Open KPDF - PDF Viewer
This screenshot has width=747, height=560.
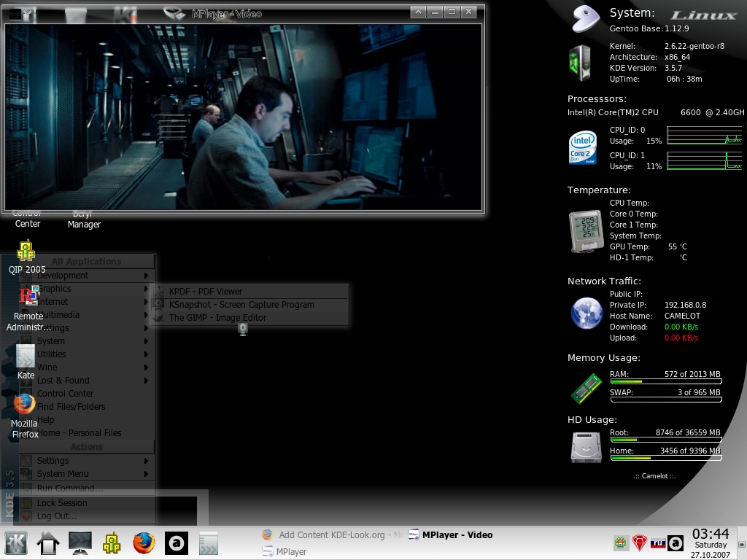(249, 292)
